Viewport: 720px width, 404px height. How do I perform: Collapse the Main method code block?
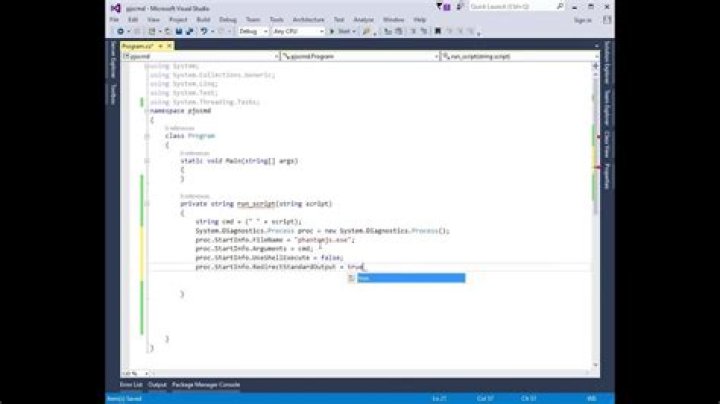[x=147, y=161]
